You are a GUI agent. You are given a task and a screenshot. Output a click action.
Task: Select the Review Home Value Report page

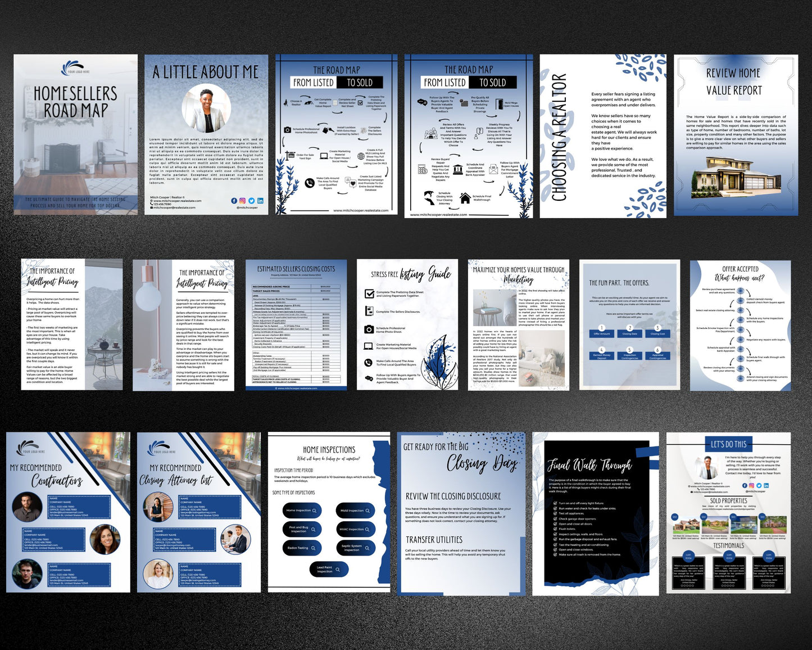point(736,135)
